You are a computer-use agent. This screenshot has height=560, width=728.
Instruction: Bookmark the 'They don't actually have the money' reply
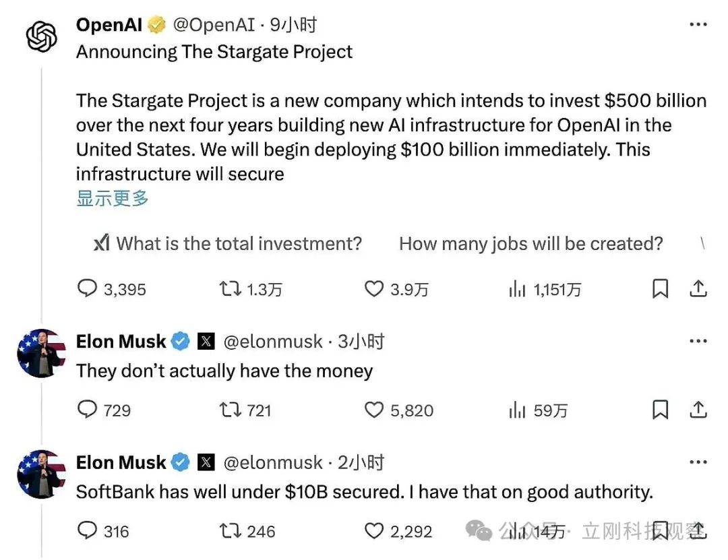point(660,410)
